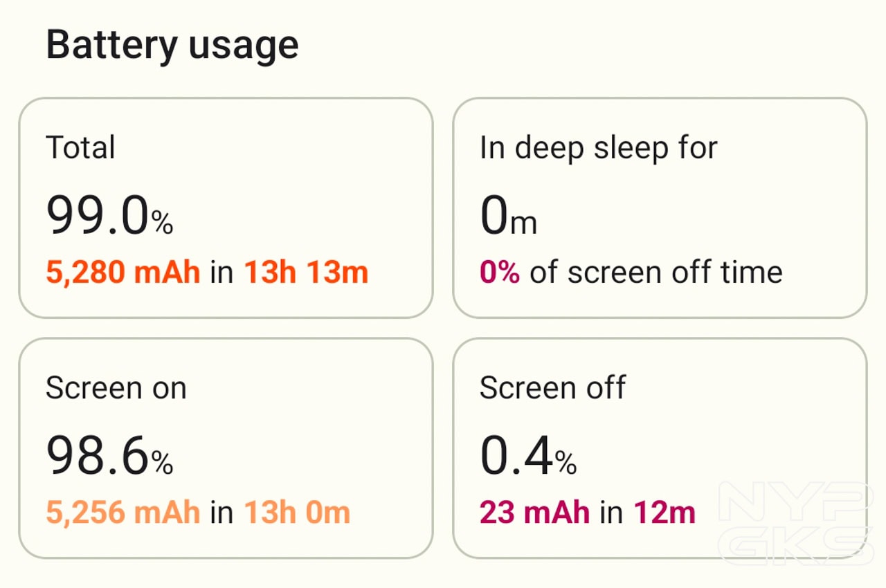Image resolution: width=886 pixels, height=588 pixels.
Task: Click the Battery usage heading
Action: 172,46
